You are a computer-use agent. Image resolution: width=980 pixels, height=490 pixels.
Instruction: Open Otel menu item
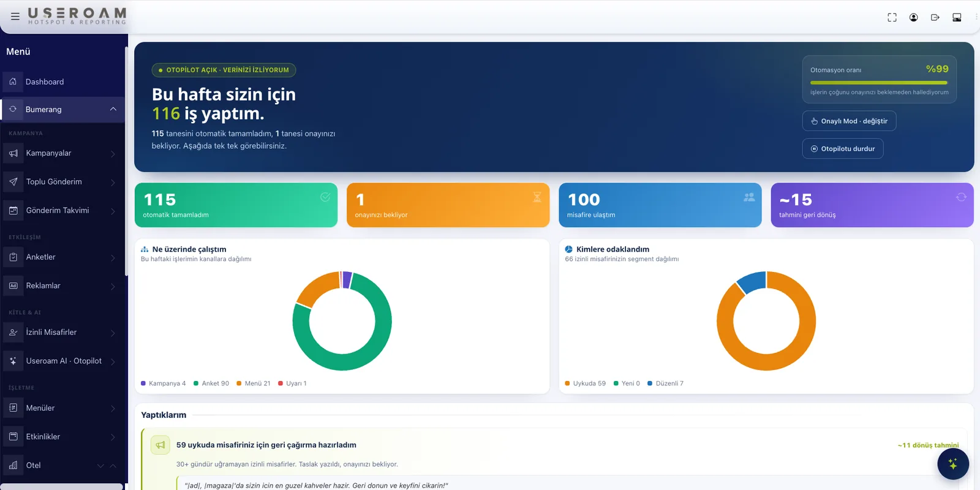[62, 466]
